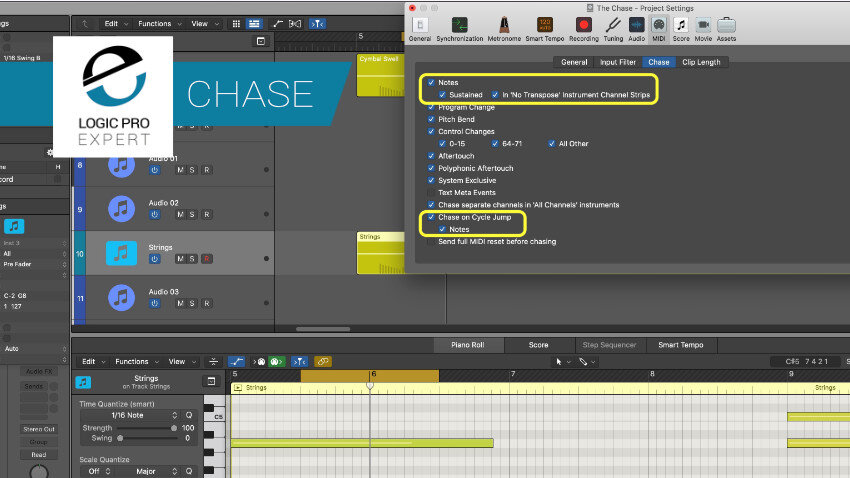The height and width of the screenshot is (478, 850).
Task: Switch to Input Filter tab
Action: 617,62
